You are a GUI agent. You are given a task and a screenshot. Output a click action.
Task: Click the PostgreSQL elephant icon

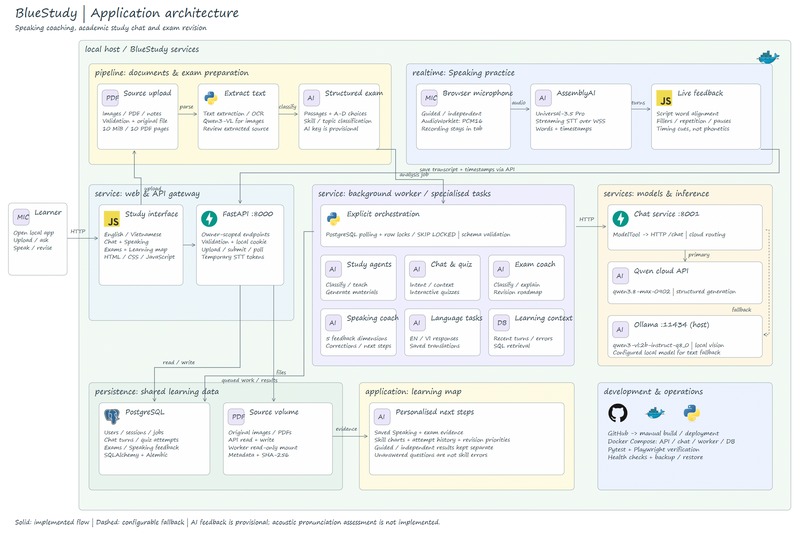click(112, 417)
